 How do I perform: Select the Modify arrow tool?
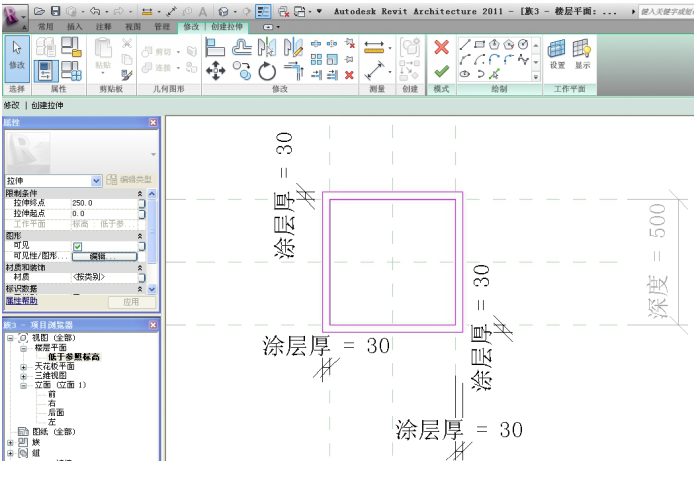click(x=16, y=55)
